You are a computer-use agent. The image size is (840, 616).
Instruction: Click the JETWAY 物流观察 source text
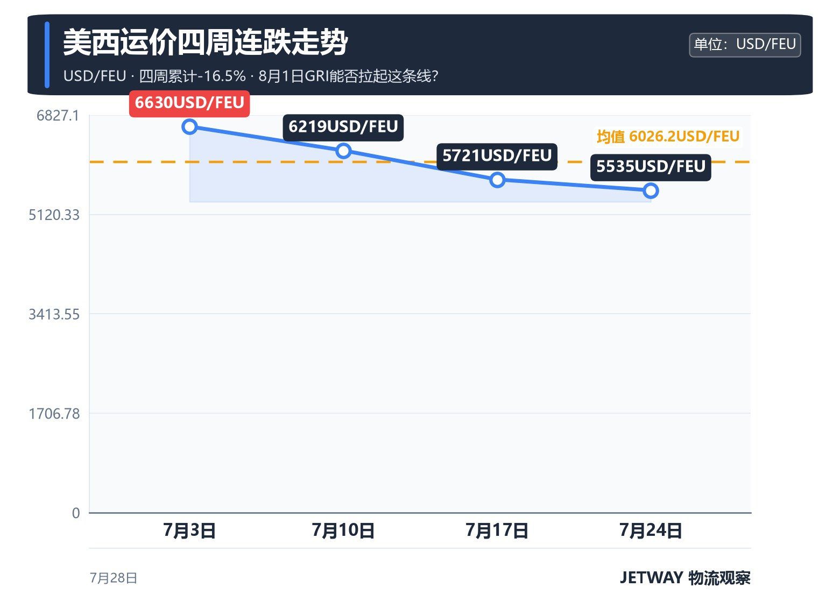tap(685, 578)
